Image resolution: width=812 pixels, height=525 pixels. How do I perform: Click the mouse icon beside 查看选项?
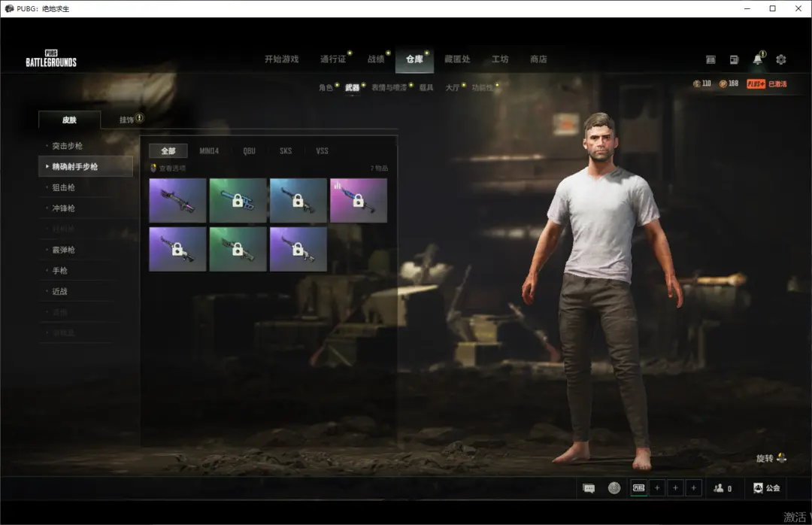(x=153, y=168)
